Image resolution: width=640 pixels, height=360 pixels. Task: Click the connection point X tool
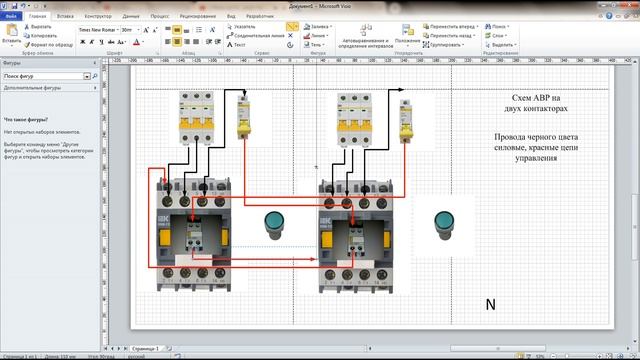pyautogui.click(x=290, y=36)
